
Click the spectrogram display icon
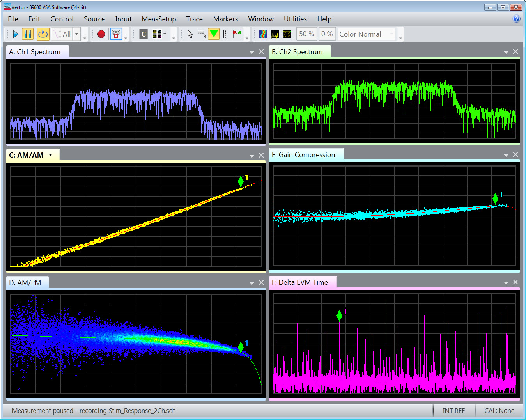[x=263, y=34]
